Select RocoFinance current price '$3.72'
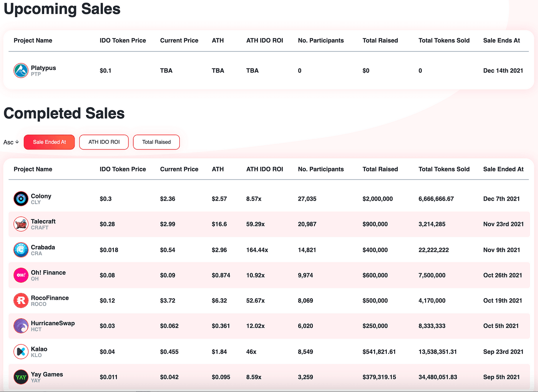This screenshot has width=538, height=392. pos(168,301)
